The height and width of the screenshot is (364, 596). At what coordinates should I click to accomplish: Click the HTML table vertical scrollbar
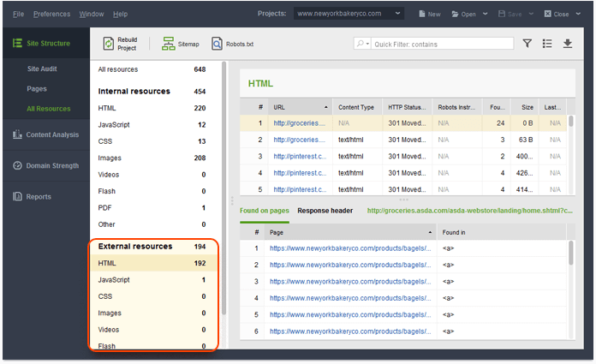[570, 122]
